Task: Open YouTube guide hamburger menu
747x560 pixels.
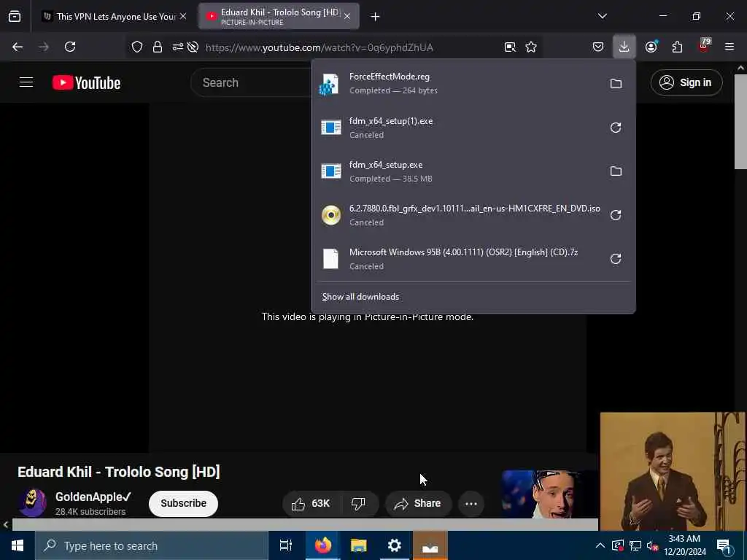Action: (x=26, y=82)
